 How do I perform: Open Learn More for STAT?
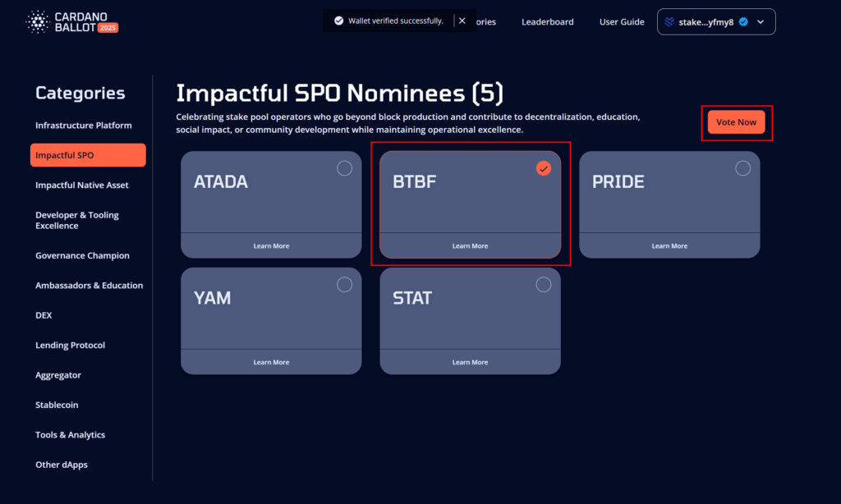click(x=470, y=363)
